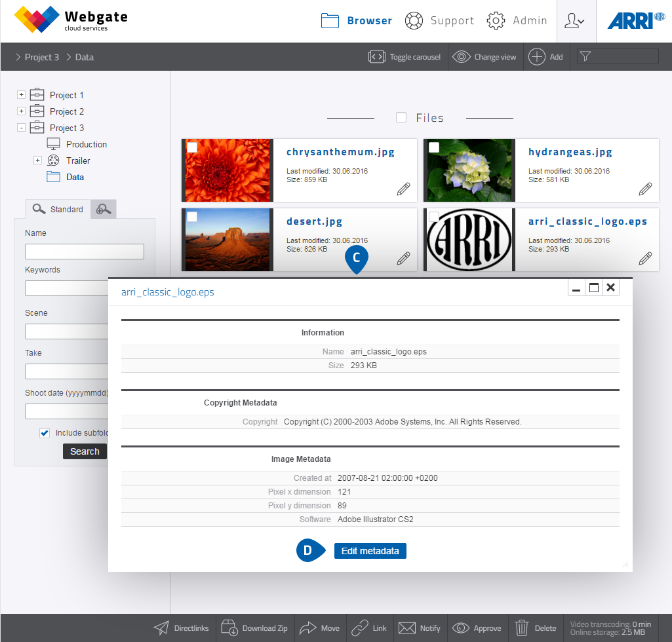Click the Link chain icon
672x642 pixels.
(x=359, y=628)
